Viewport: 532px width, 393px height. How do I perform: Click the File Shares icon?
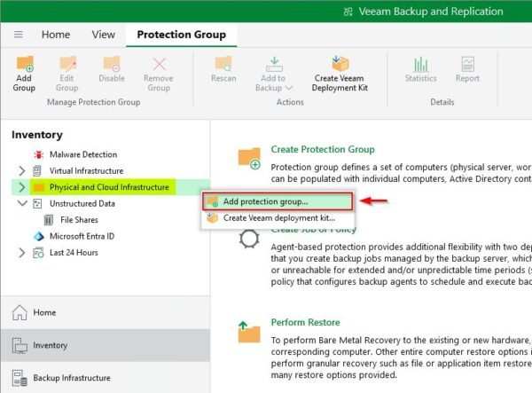(x=49, y=220)
